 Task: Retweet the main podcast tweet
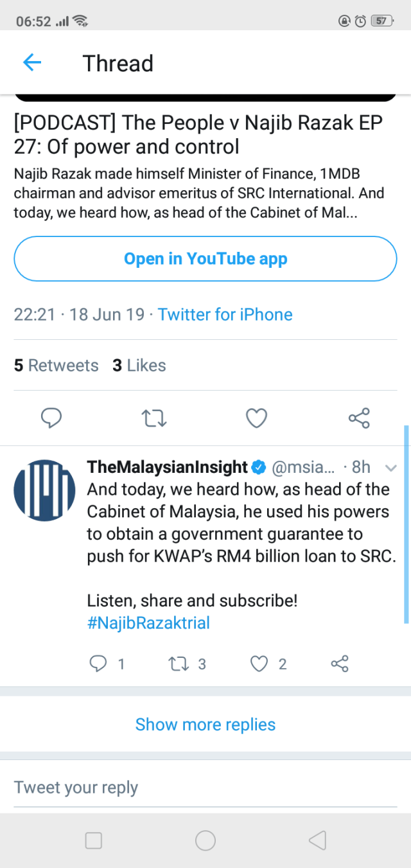[x=154, y=418]
